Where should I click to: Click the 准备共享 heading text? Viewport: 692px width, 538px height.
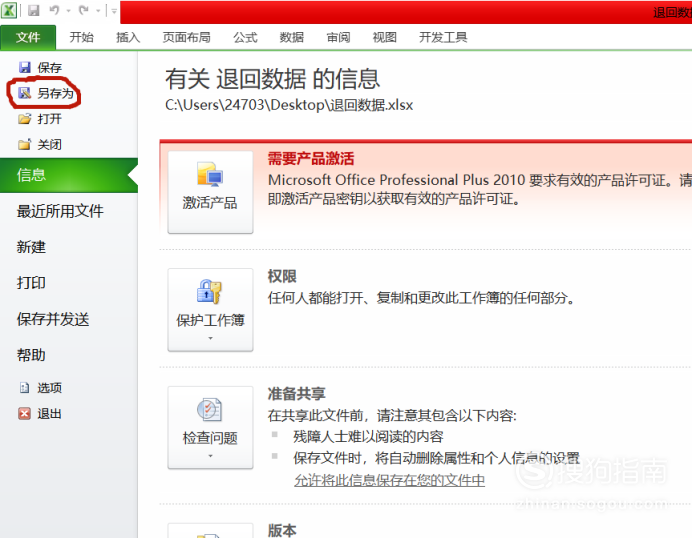[297, 394]
